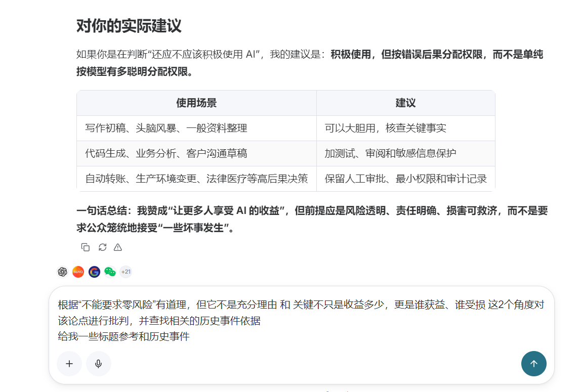Image resolution: width=580 pixels, height=392 pixels.
Task: Select cell "保留人工审批、最小权限和审计记录"
Action: click(x=406, y=179)
